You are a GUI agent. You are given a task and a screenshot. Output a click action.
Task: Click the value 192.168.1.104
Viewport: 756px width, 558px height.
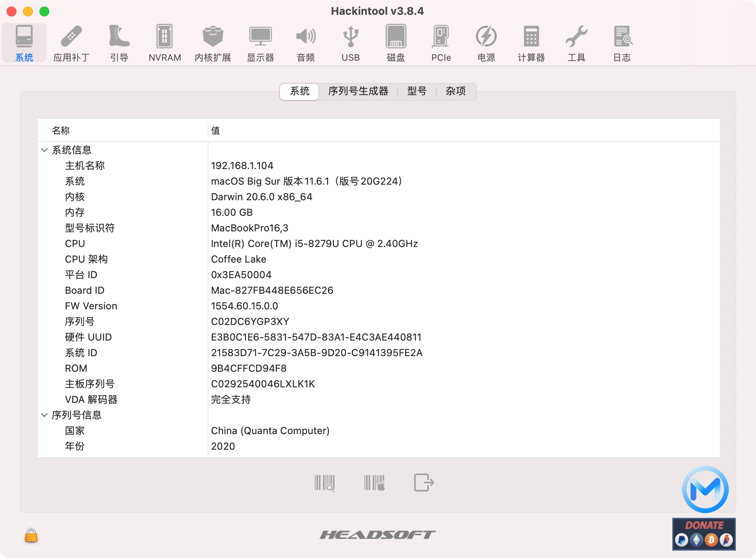coord(242,166)
